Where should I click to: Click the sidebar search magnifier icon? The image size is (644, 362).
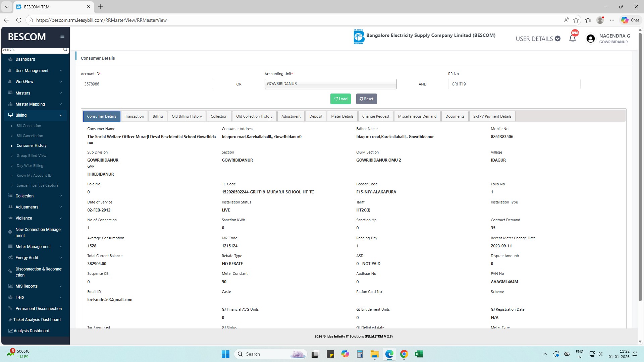pos(65,50)
